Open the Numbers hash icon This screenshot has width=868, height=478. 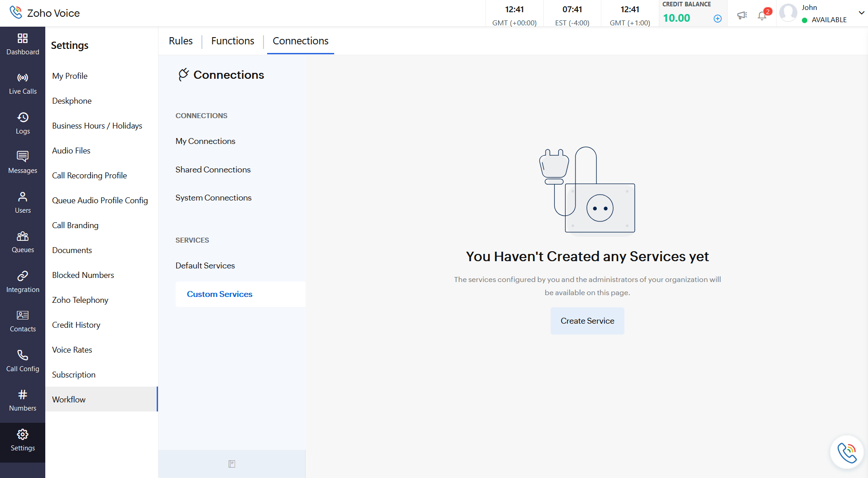pos(23,395)
